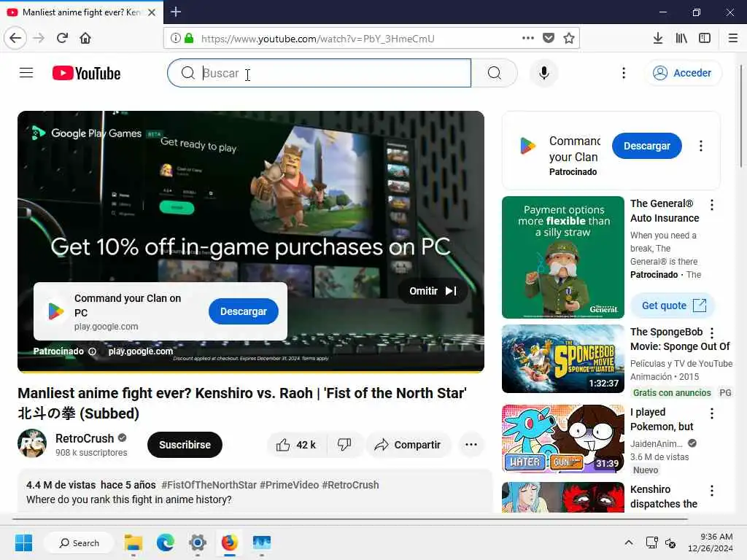View site information icon in address bar
This screenshot has height=560, width=747.
coord(175,38)
